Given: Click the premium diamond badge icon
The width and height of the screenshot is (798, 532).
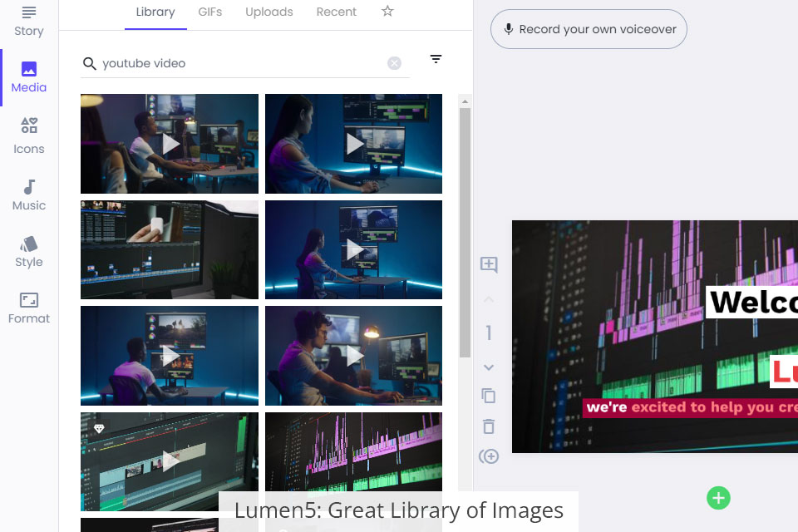Looking at the screenshot, I should coord(99,429).
